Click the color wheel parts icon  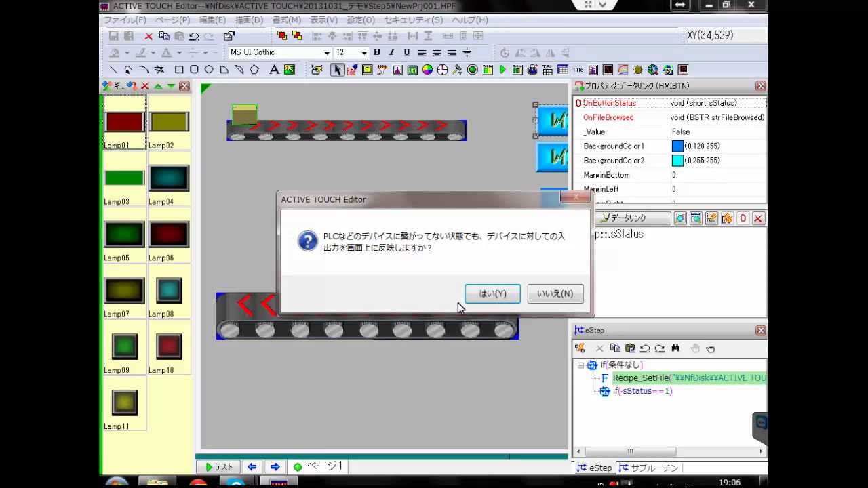click(427, 70)
